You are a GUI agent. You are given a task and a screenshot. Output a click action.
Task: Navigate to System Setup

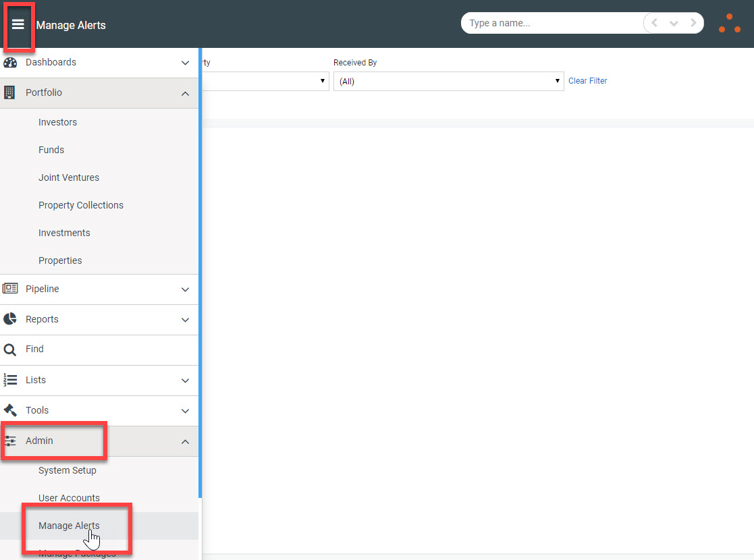coord(68,470)
